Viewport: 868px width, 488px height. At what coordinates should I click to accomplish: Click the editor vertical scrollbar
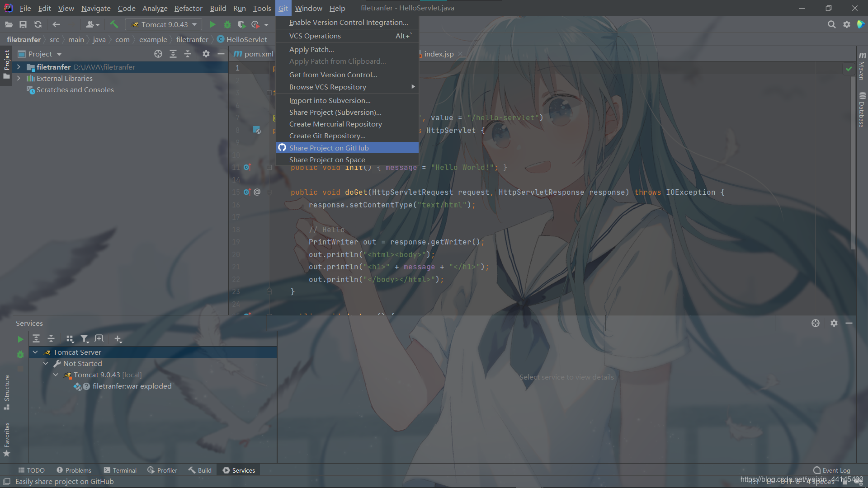pyautogui.click(x=853, y=158)
